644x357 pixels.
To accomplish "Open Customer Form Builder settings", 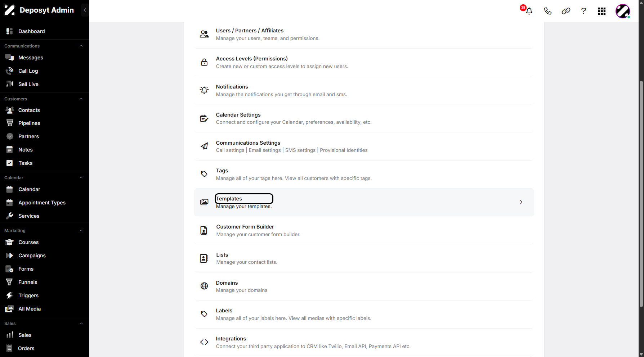I will (245, 227).
